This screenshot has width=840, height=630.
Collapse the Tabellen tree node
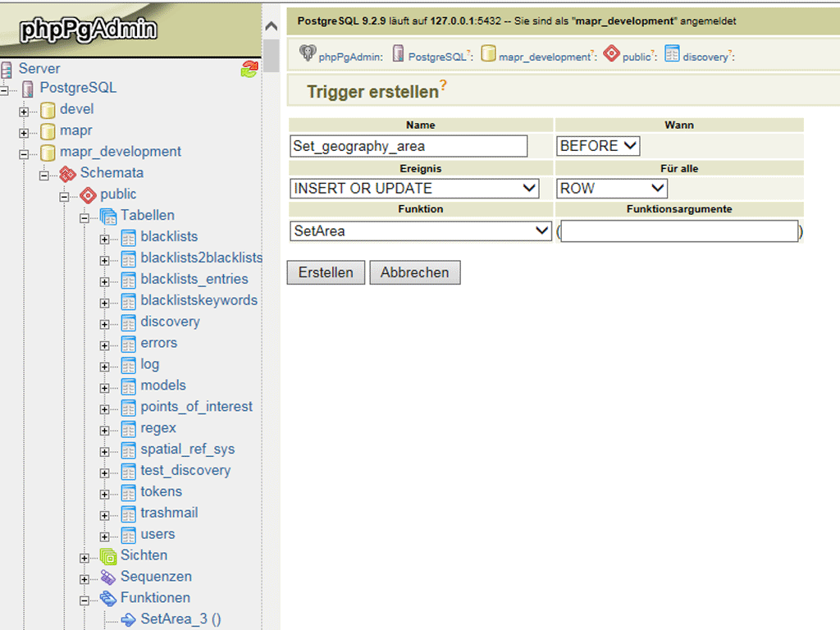coord(84,217)
